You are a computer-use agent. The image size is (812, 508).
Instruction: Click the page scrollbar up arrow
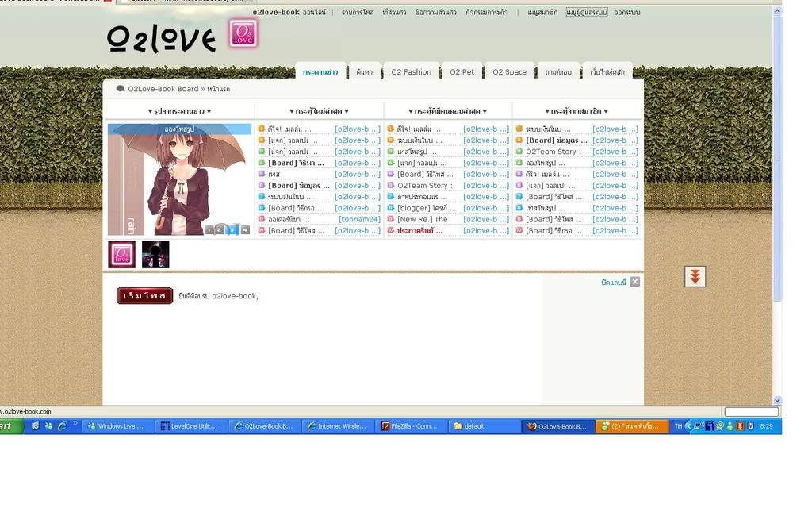pyautogui.click(x=777, y=11)
